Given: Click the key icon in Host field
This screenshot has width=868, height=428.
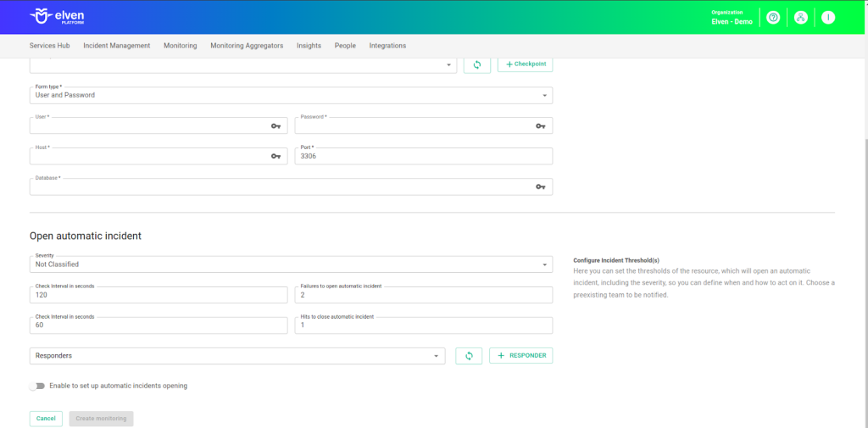Looking at the screenshot, I should (x=275, y=157).
